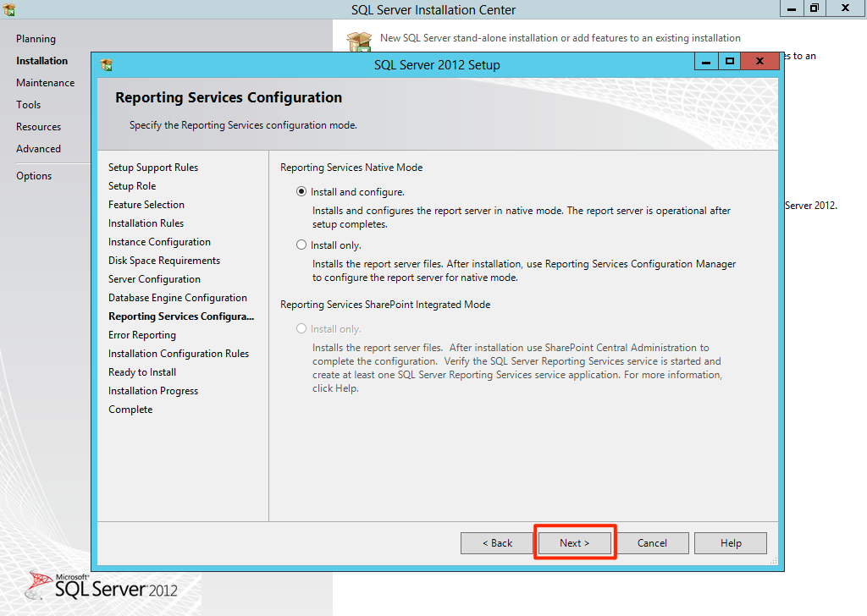The height and width of the screenshot is (616, 867).
Task: Click the resize grip of the setup window
Action: (x=774, y=561)
